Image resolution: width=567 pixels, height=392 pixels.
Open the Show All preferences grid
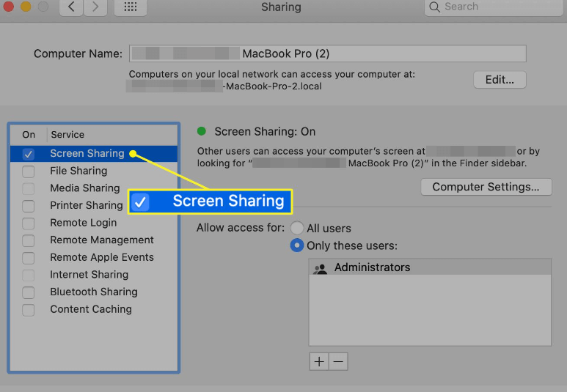(x=131, y=7)
